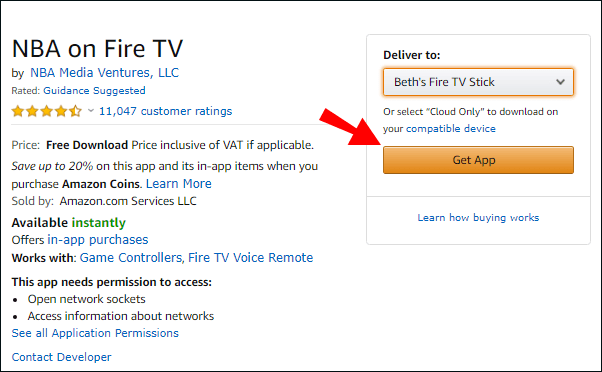Open NBA Media Ventures, LLC developer page
Image resolution: width=602 pixels, height=372 pixels.
coord(104,73)
